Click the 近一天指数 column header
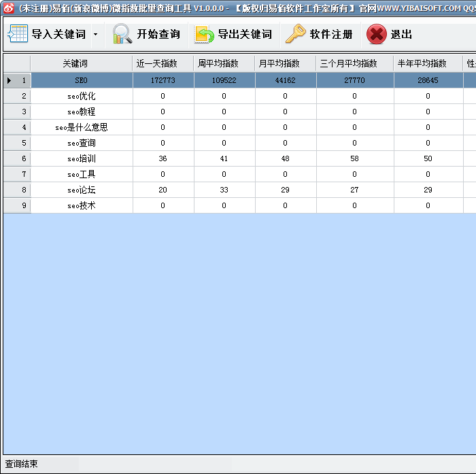Image resolution: width=476 pixels, height=474 pixels. coord(163,63)
